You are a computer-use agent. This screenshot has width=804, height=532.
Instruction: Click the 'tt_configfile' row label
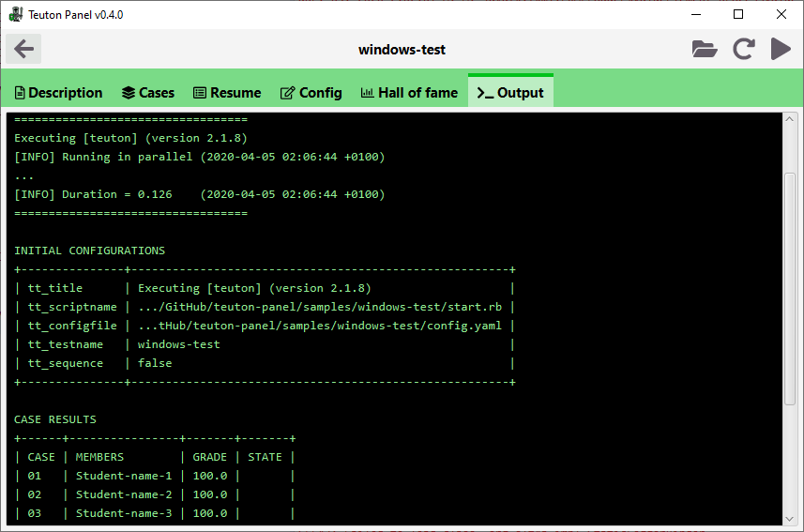72,326
